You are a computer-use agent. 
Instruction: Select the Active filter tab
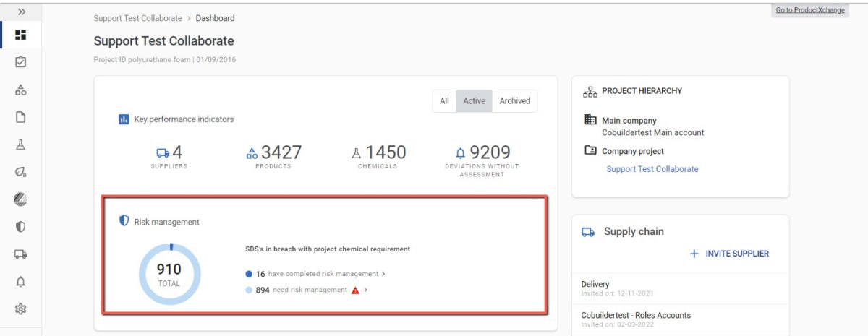[x=474, y=101]
